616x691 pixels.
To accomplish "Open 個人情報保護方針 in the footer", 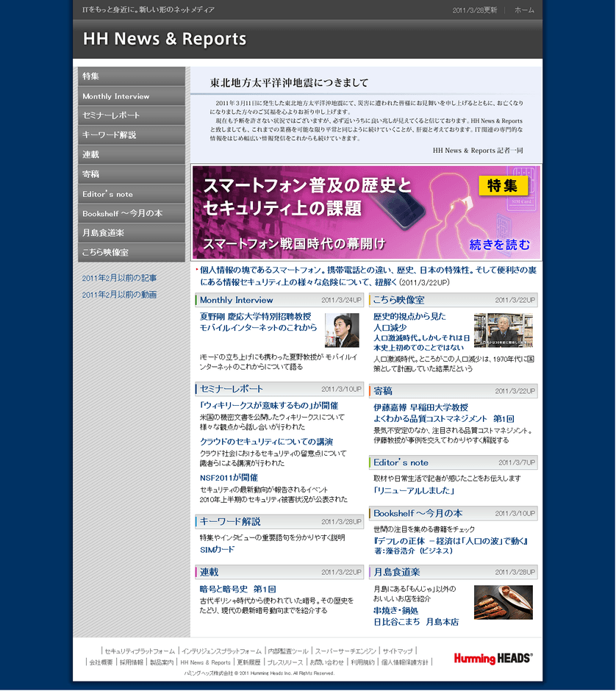I will [404, 662].
